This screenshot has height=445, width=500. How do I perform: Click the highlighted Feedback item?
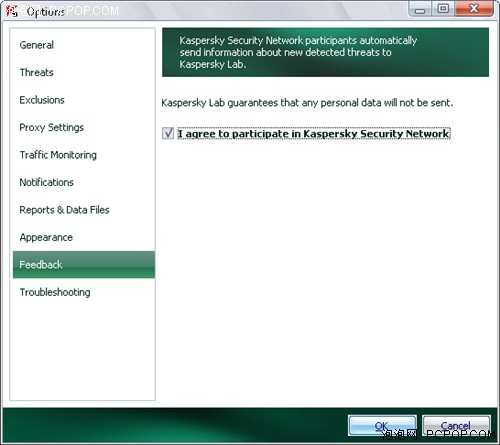84,265
